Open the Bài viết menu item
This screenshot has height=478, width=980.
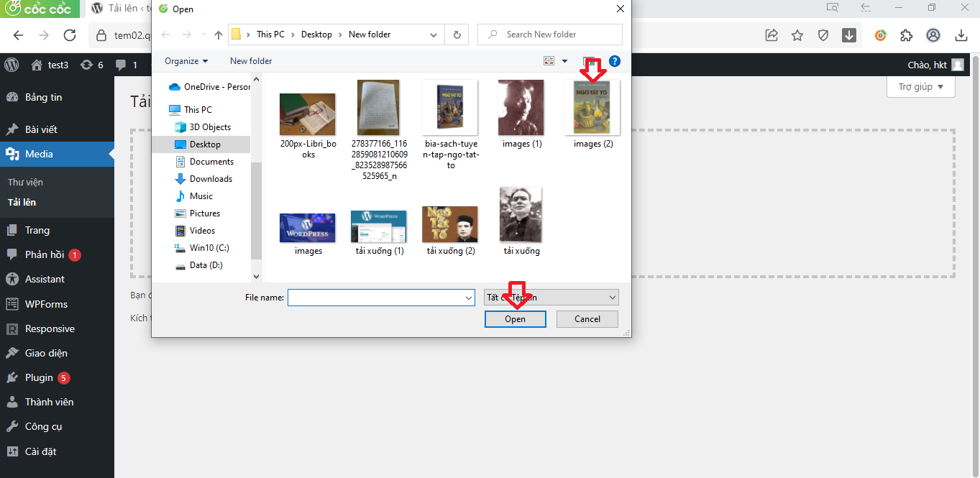[41, 129]
